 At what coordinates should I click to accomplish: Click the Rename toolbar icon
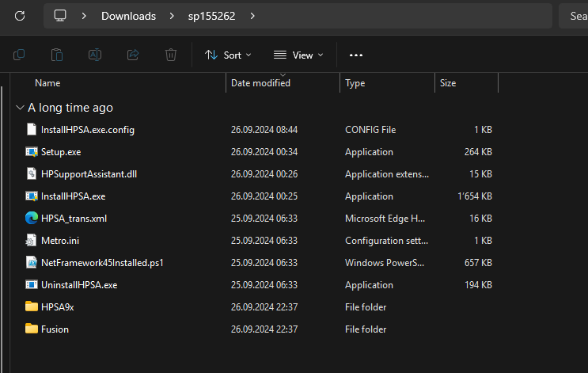tap(95, 55)
